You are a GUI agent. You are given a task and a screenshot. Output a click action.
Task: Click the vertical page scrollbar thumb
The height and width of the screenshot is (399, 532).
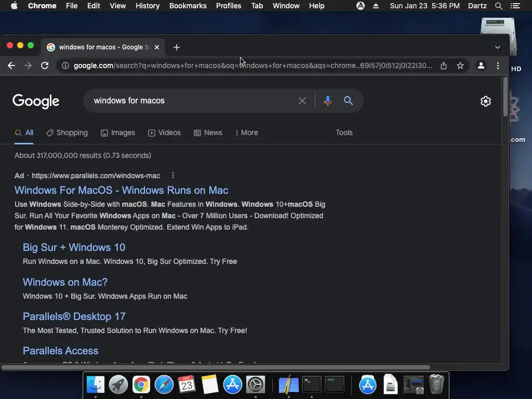coord(505,97)
